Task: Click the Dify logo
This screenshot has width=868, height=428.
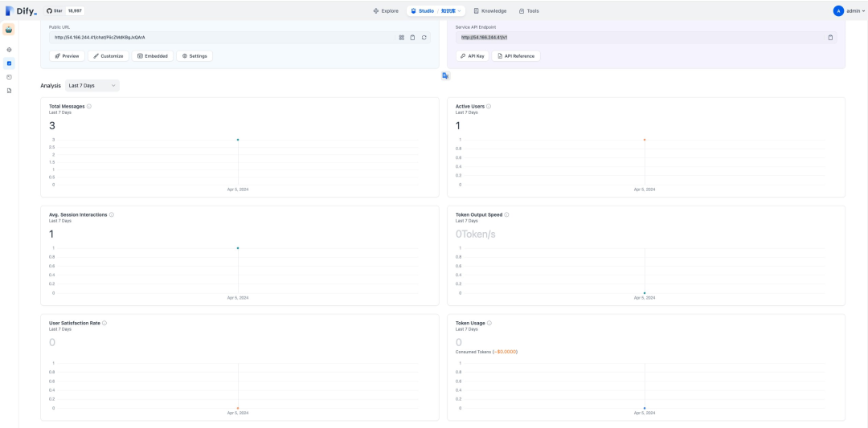Action: (21, 10)
